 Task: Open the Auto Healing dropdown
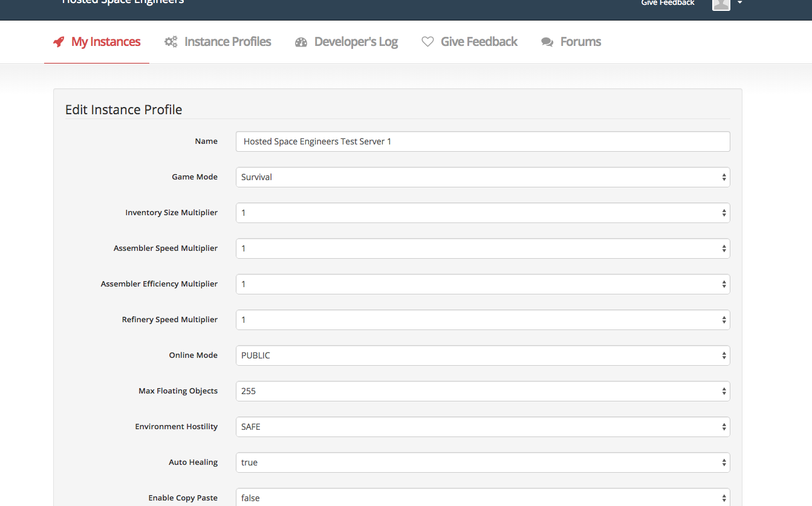point(482,462)
